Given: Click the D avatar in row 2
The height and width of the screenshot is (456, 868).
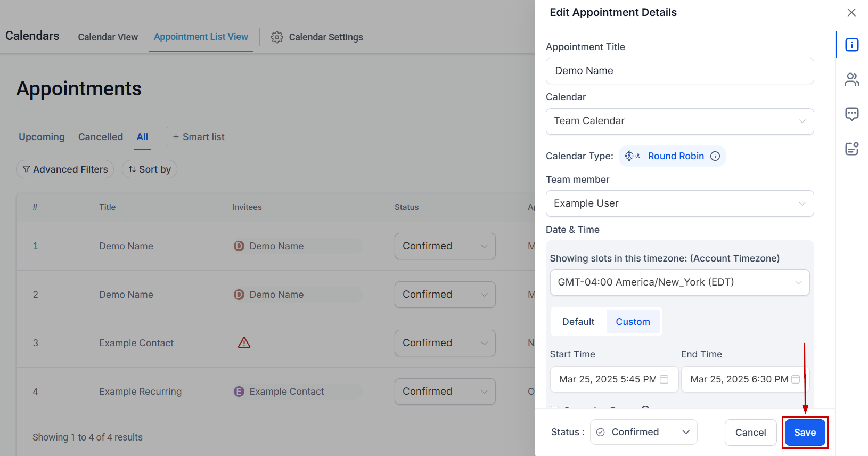Looking at the screenshot, I should (x=239, y=295).
